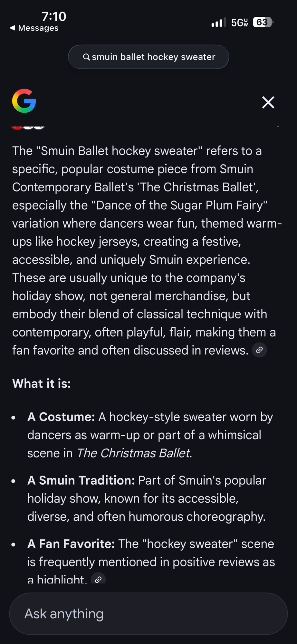Click the 'smuin ballet hockey sweater' search query text

[153, 57]
